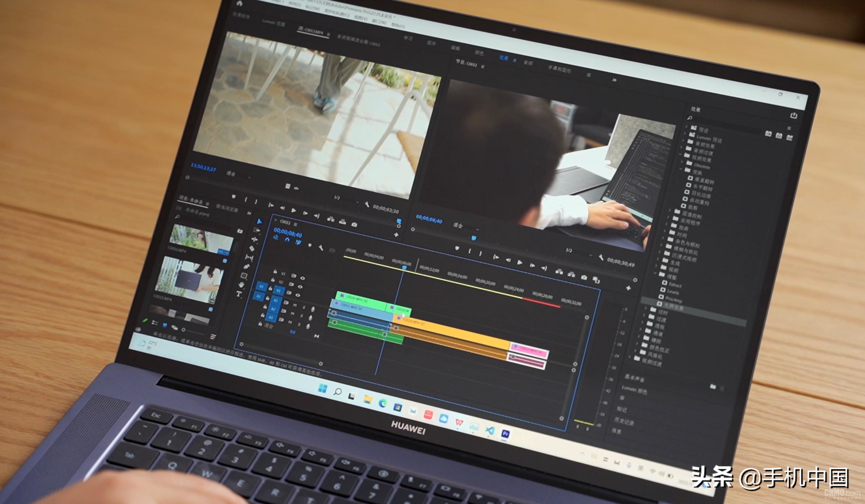
Task: Play the clip in Source monitor
Action: tap(294, 210)
